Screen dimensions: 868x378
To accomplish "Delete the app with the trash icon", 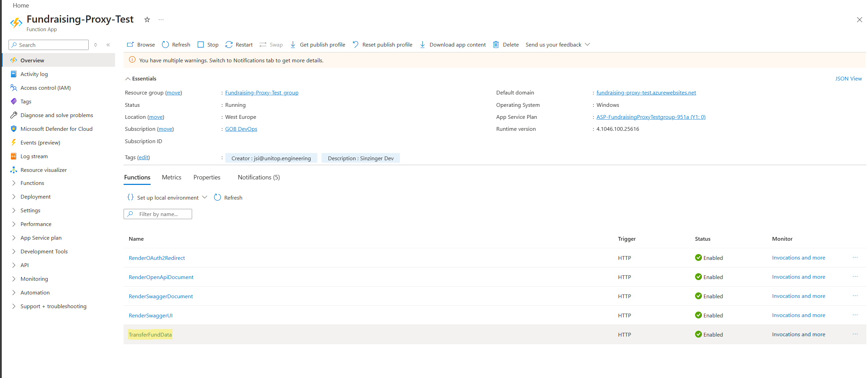I will (496, 45).
